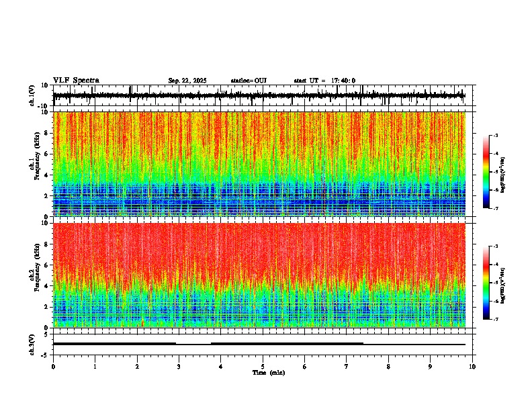Screen dimensions: 532x411
Task: Click the time axis tick label "5"
Action: (x=263, y=367)
